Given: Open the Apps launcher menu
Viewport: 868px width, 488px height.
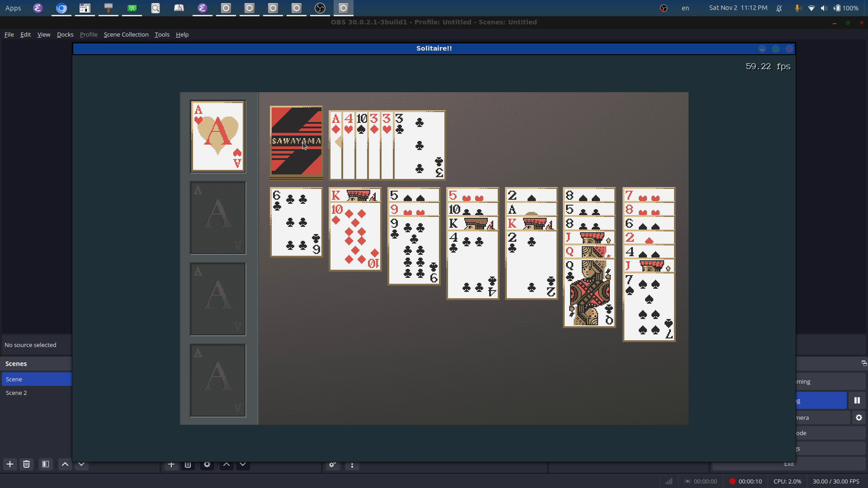Looking at the screenshot, I should [13, 8].
